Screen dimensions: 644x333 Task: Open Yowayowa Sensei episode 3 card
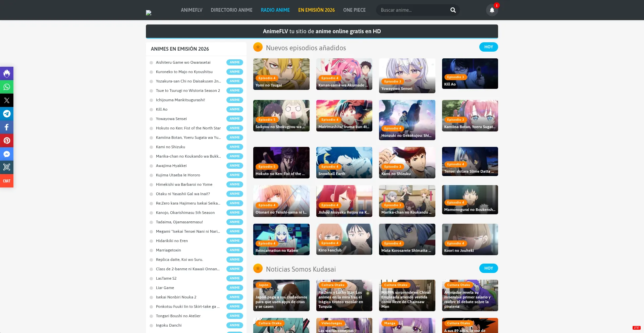[x=407, y=76]
